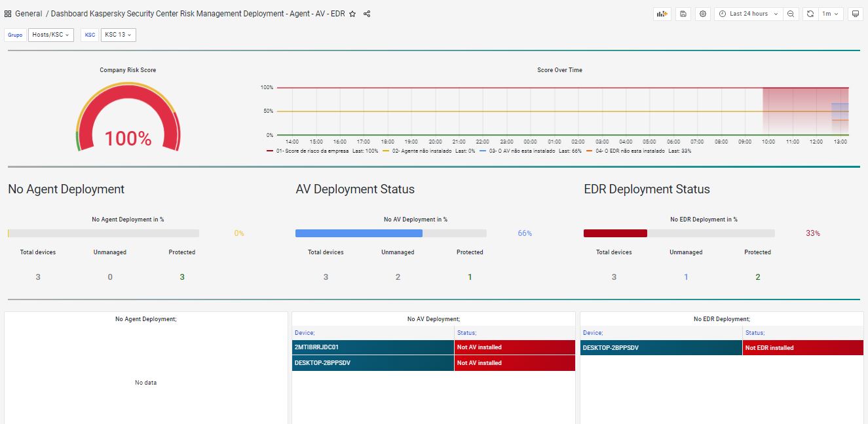The height and width of the screenshot is (424, 868).
Task: Open the No EDR Deployment; table panel menu
Action: pos(722,319)
